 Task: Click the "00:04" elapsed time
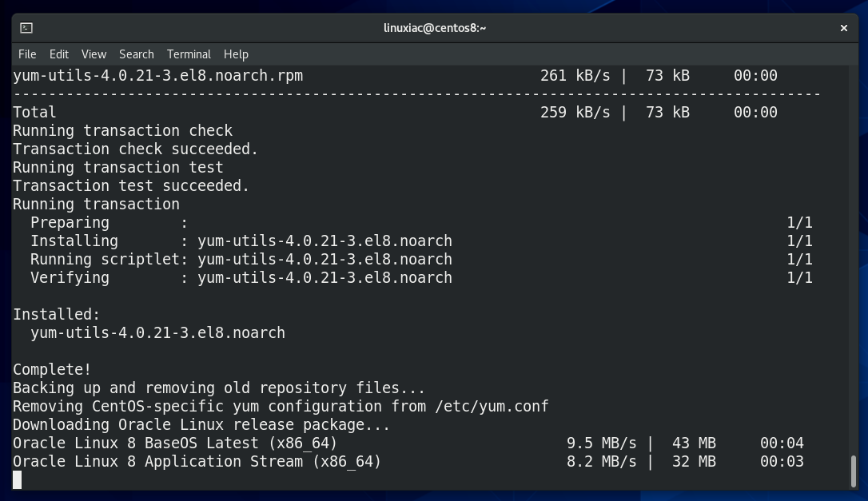pos(782,443)
